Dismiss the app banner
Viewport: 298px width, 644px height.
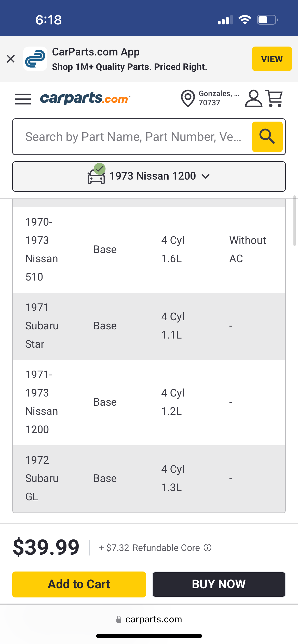coord(11,59)
